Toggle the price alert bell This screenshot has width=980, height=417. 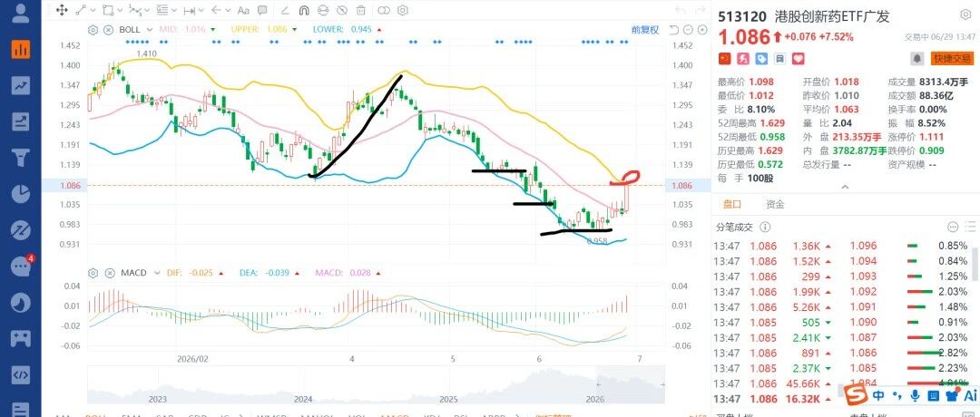916,58
